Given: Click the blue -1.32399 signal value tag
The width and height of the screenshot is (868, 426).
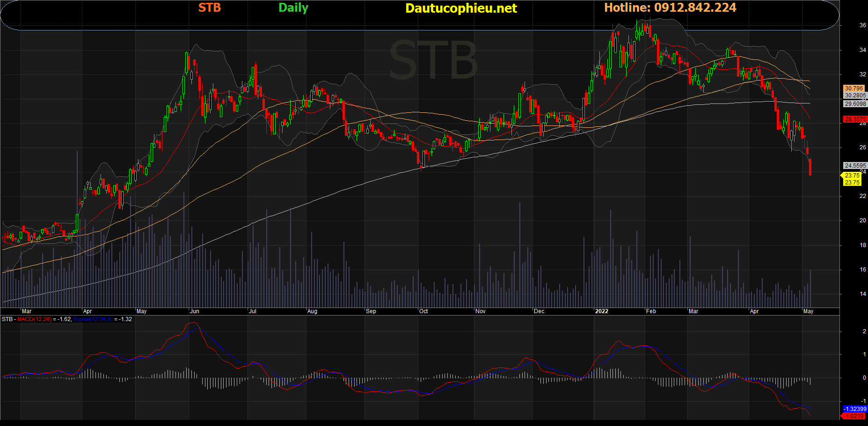Looking at the screenshot, I should [x=855, y=409].
